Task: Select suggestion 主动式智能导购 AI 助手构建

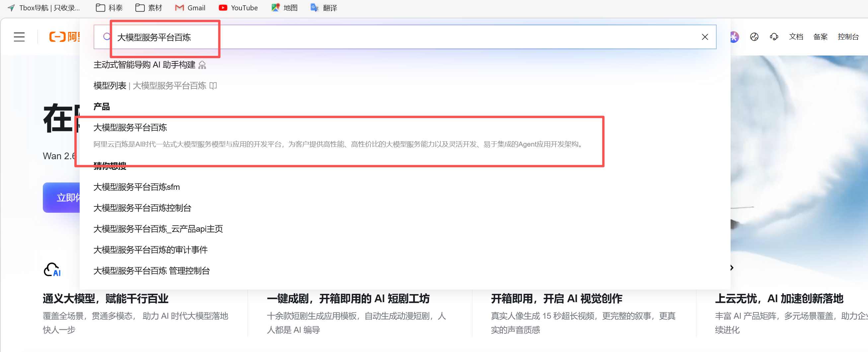Action: tap(144, 65)
